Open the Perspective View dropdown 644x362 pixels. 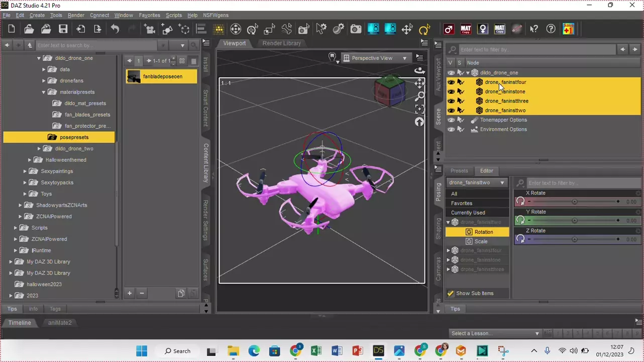click(x=375, y=58)
